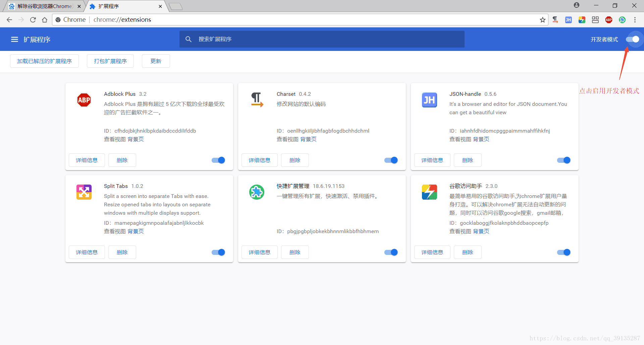644x345 pixels.
Task: Open the Adblock Plus toolbar icon
Action: (609, 20)
